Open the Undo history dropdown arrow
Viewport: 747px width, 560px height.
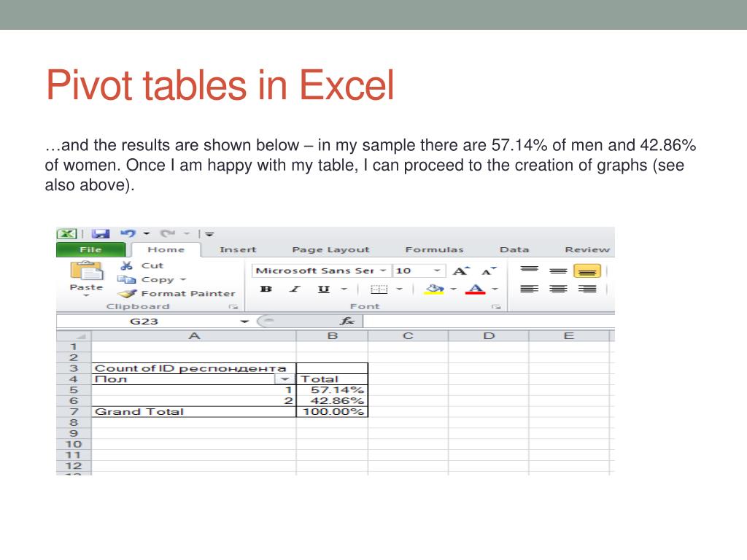(x=147, y=234)
